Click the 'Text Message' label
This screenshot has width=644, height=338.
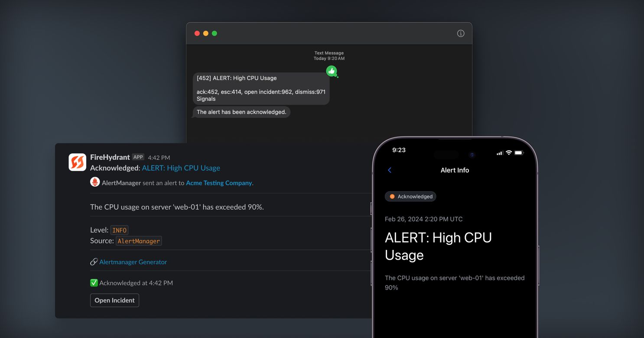(x=329, y=53)
